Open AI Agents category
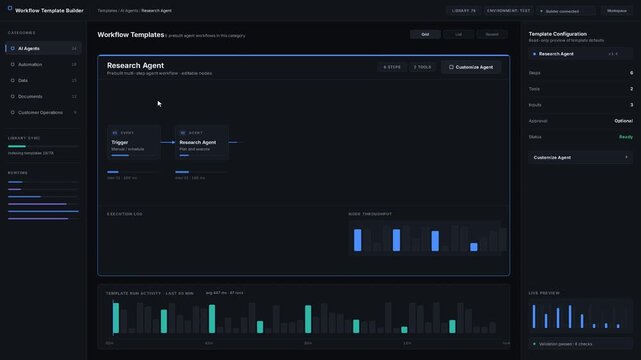This screenshot has width=641, height=360. 43,48
